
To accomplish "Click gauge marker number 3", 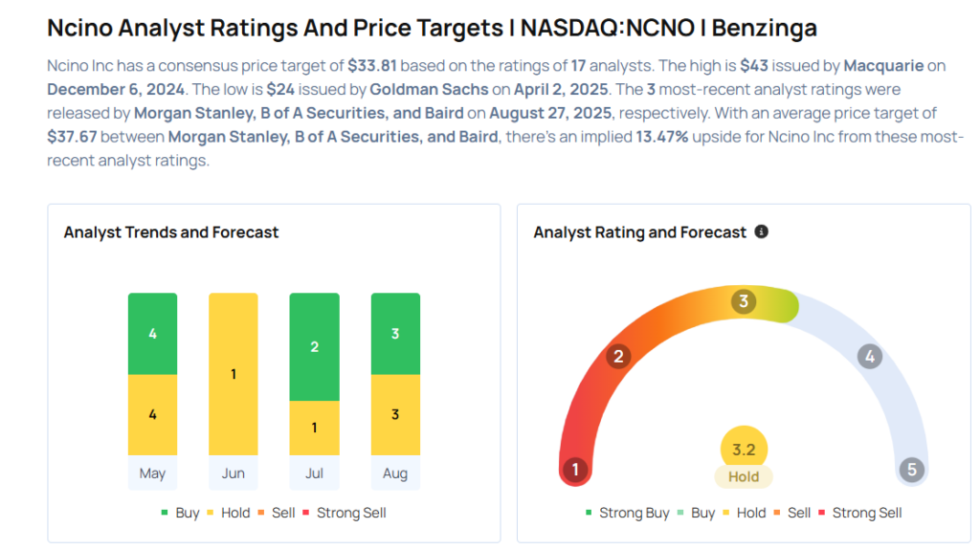I will (743, 302).
